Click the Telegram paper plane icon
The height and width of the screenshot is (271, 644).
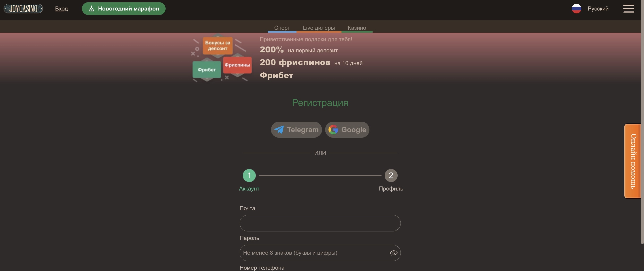(x=279, y=130)
